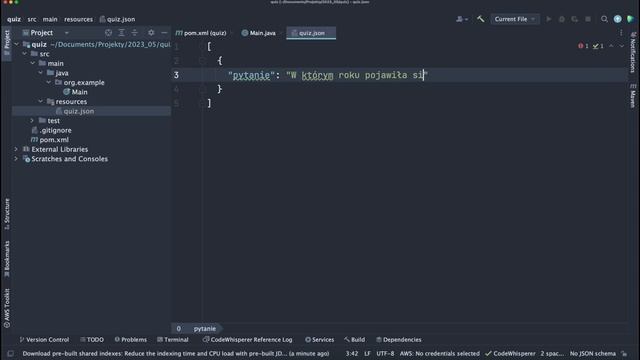Collapse the src folder
Screen dimensions: 640x360
click(x=24, y=54)
